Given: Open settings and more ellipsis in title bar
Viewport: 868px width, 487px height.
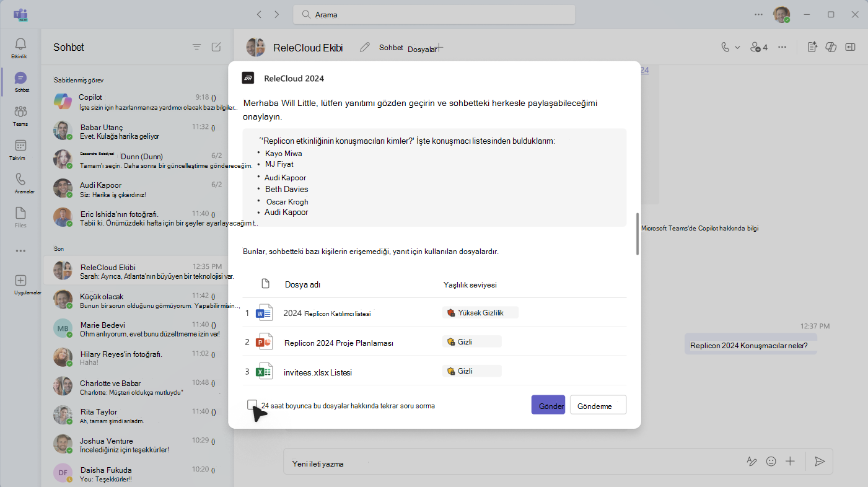Looking at the screenshot, I should [759, 14].
